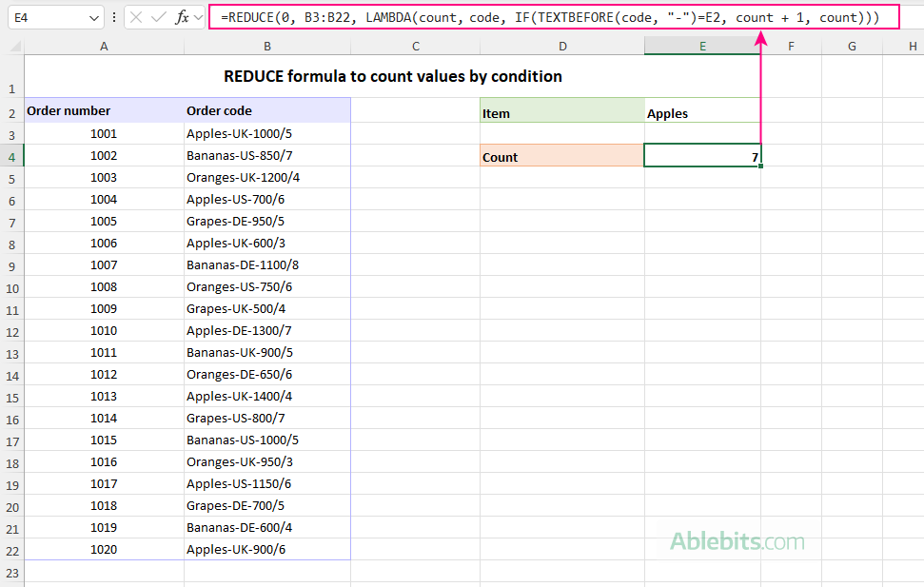Click the title 'REDUCE formula to count values by condition'
The width and height of the screenshot is (924, 587).
[392, 76]
